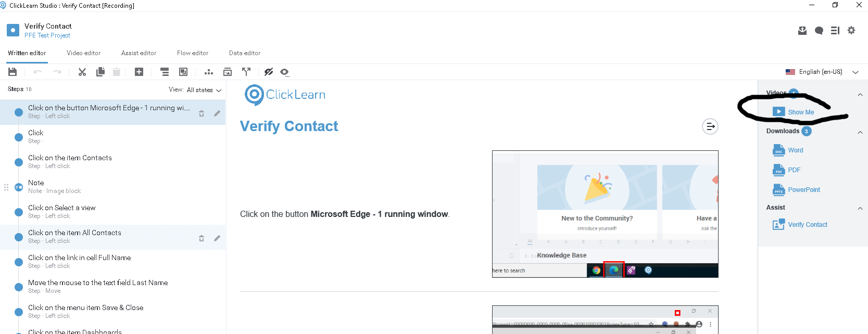Select the step 'Click on the button Microsoft Edge'
Viewport: 868px width, 334px height.
112,112
